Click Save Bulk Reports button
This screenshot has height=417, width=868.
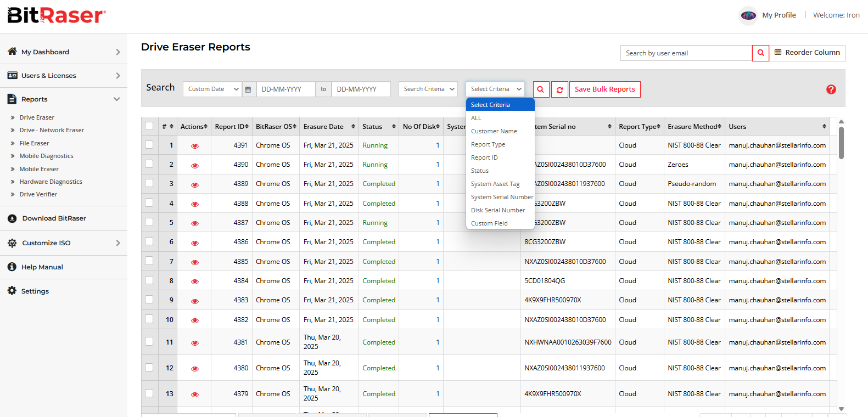pos(605,89)
